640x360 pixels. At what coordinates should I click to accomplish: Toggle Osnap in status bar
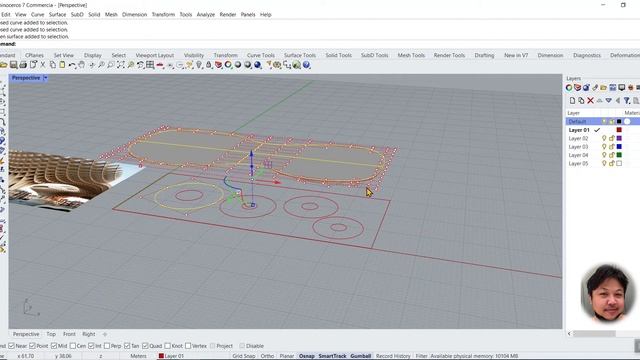(307, 356)
